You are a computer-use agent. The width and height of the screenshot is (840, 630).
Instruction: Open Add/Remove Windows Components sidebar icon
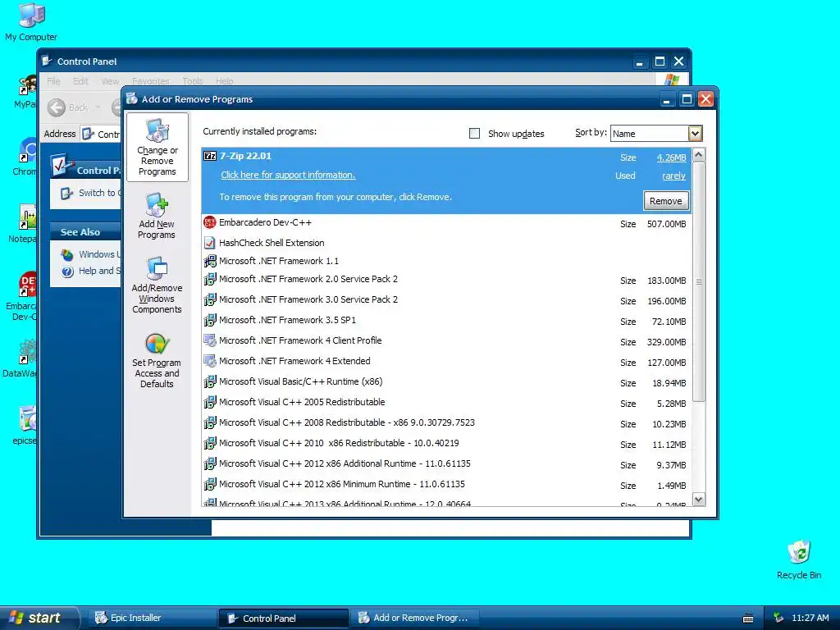(x=157, y=268)
